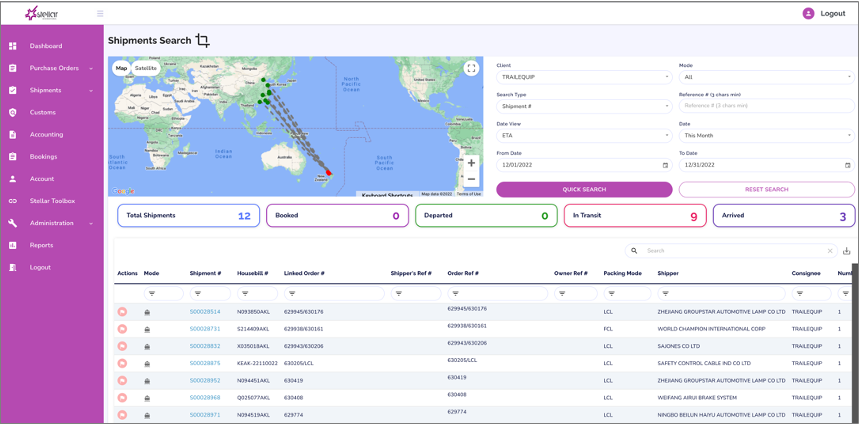This screenshot has height=424, width=860.
Task: Click action icon for shipment S00028514
Action: coord(122,312)
